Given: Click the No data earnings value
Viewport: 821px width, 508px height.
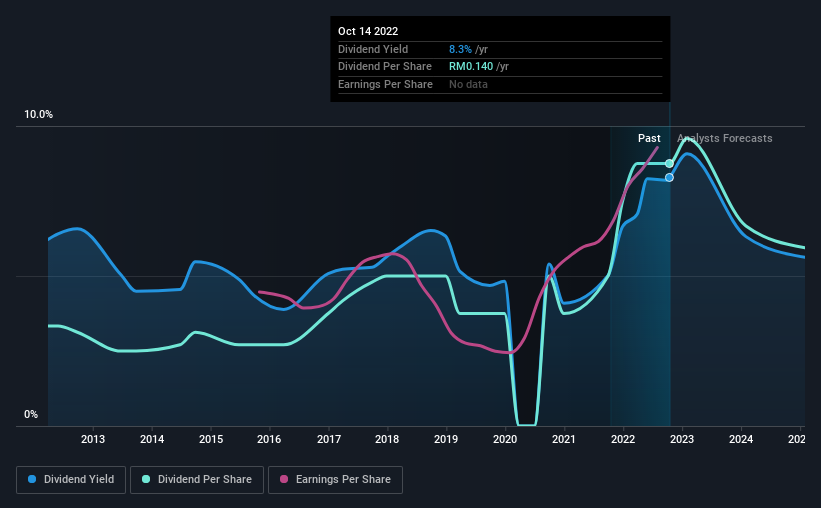Looking at the screenshot, I should click(x=468, y=84).
